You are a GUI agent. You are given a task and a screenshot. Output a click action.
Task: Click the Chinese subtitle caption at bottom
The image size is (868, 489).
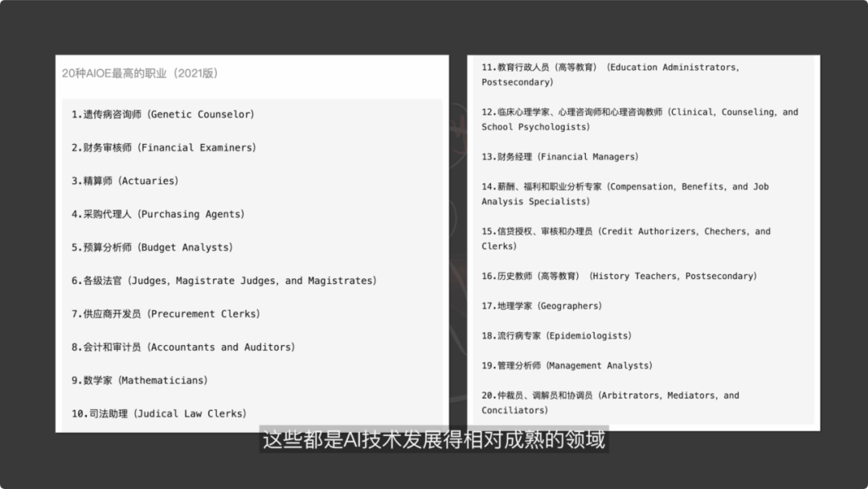(434, 440)
